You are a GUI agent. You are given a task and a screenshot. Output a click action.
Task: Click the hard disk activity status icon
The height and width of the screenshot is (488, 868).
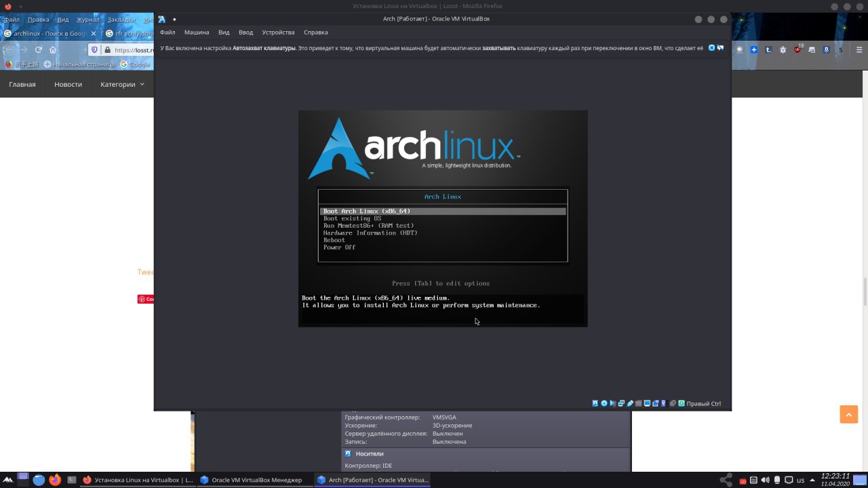[595, 403]
